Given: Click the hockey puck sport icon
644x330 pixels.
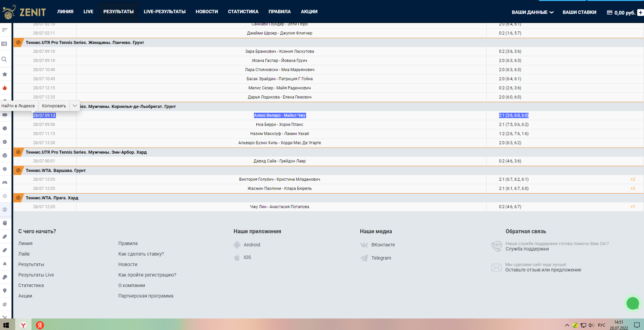Looking at the screenshot, I should pyautogui.click(x=5, y=115).
